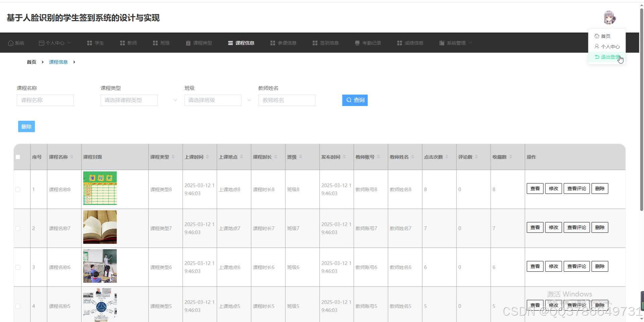644x322 pixels.
Task: Click the blue 查询 search button
Action: point(355,100)
